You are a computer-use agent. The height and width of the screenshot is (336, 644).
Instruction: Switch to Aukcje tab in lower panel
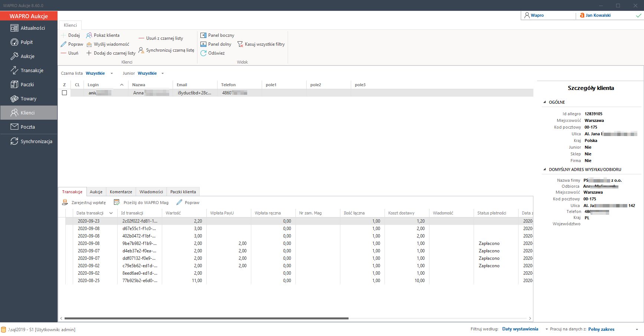click(x=96, y=192)
